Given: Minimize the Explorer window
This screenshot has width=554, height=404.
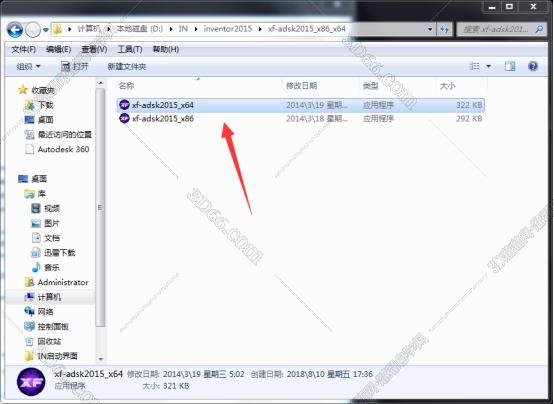Looking at the screenshot, I should [492, 7].
